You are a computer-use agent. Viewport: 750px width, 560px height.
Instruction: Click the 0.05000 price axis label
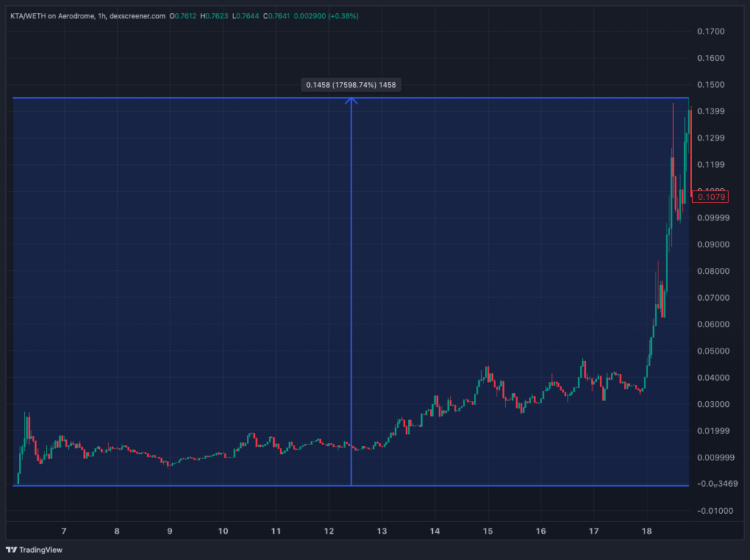tap(710, 351)
